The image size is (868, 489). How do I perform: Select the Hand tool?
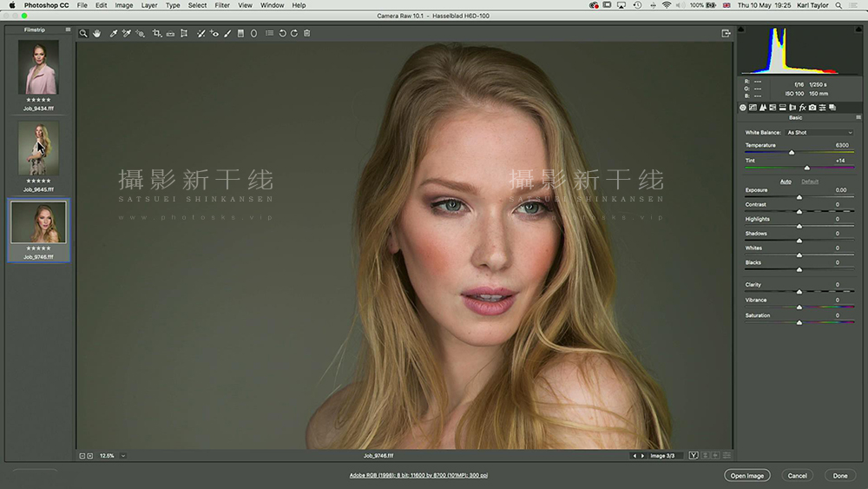(x=97, y=34)
